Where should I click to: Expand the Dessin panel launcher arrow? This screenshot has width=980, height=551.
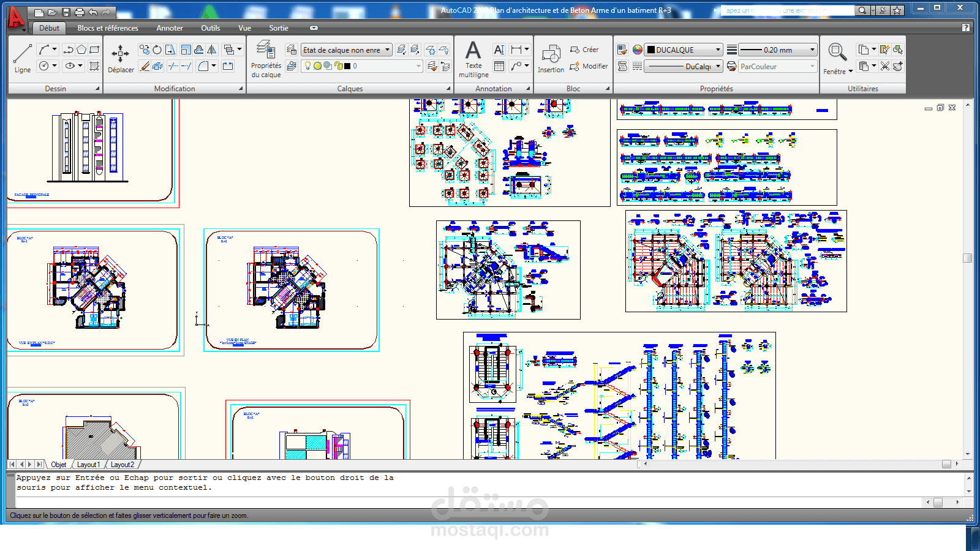pyautogui.click(x=97, y=89)
